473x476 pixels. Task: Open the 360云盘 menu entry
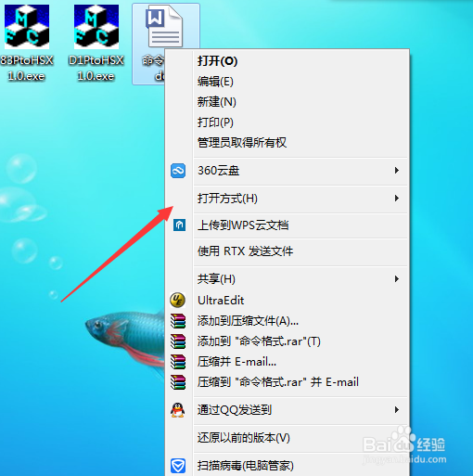point(288,171)
